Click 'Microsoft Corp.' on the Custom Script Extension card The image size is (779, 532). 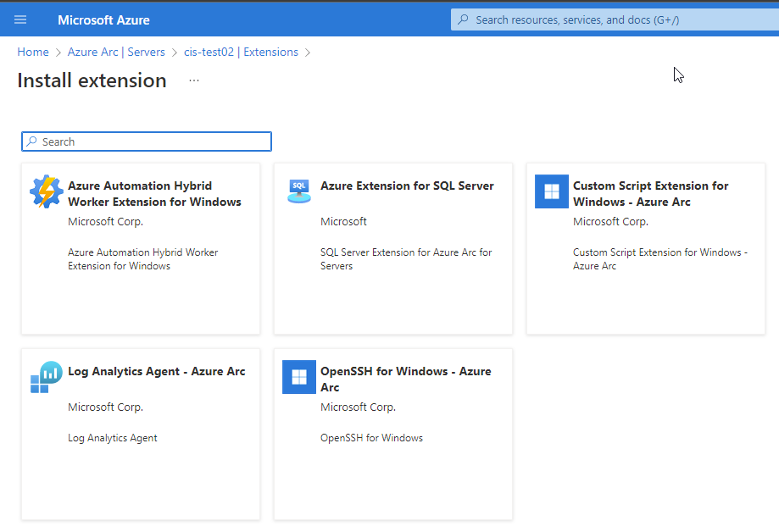pos(610,222)
